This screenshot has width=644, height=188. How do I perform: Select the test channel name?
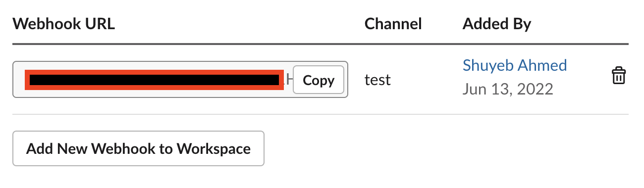(378, 80)
